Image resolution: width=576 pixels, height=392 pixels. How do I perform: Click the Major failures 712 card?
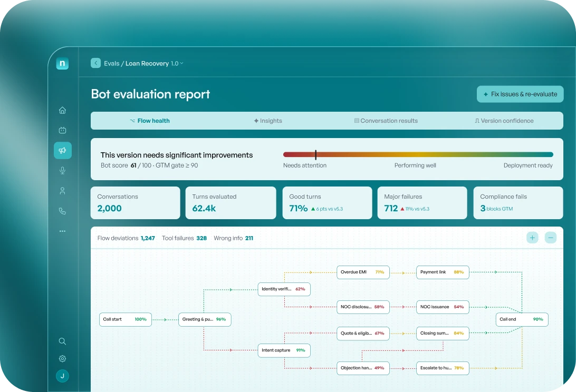pyautogui.click(x=423, y=203)
